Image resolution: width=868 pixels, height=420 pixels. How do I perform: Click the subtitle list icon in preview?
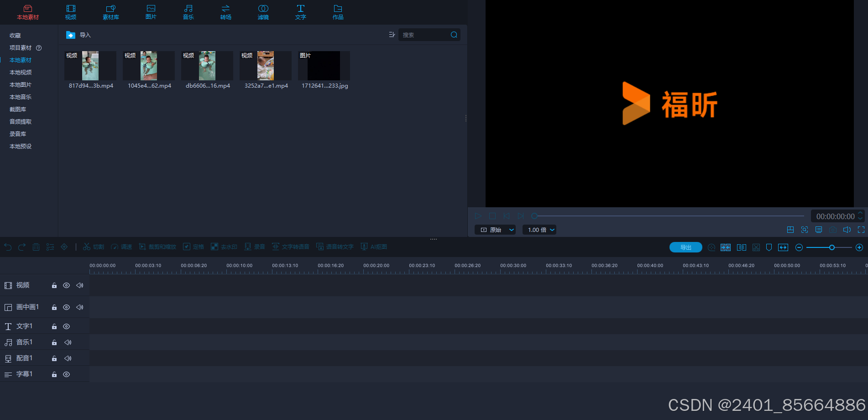click(x=819, y=230)
